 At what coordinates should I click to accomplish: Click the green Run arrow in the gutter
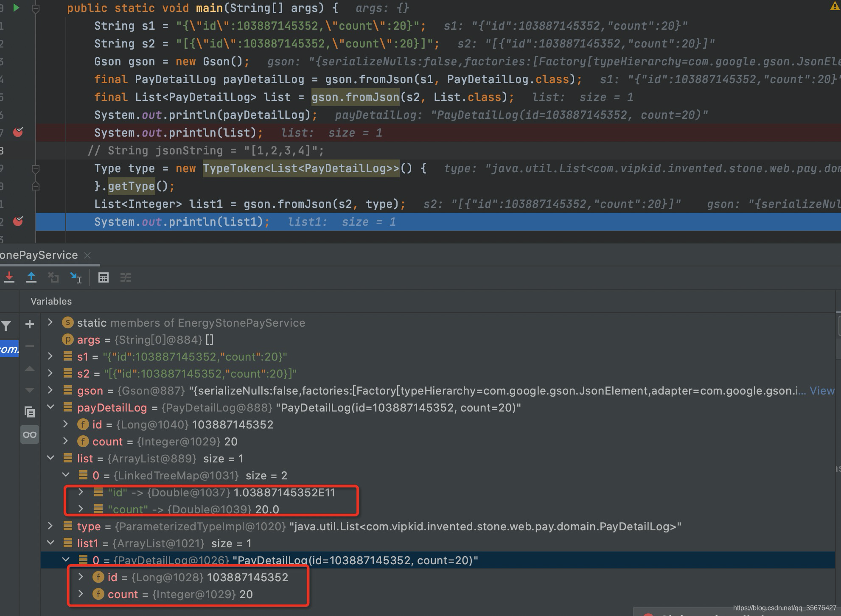click(x=17, y=8)
